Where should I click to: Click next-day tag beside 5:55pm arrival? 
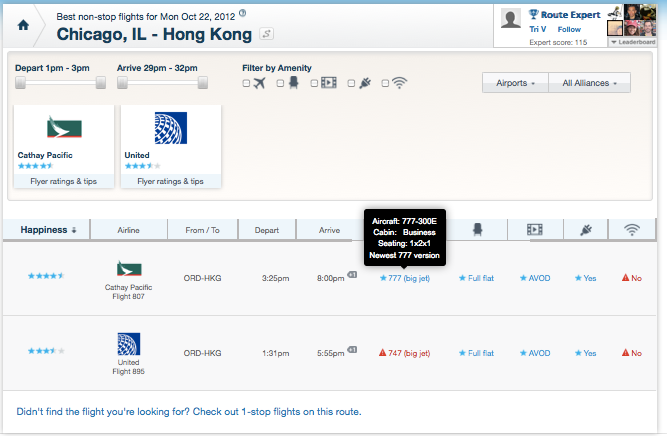coord(352,350)
